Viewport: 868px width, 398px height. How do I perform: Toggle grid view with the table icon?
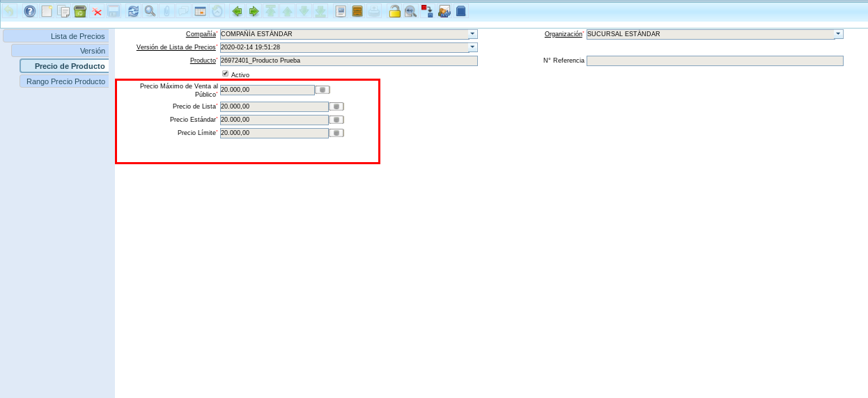click(200, 11)
